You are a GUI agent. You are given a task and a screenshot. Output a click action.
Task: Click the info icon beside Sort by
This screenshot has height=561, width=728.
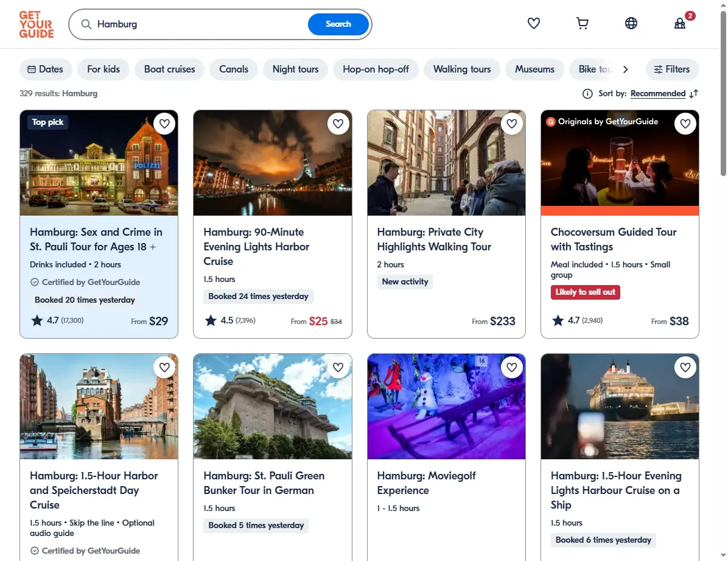(587, 94)
